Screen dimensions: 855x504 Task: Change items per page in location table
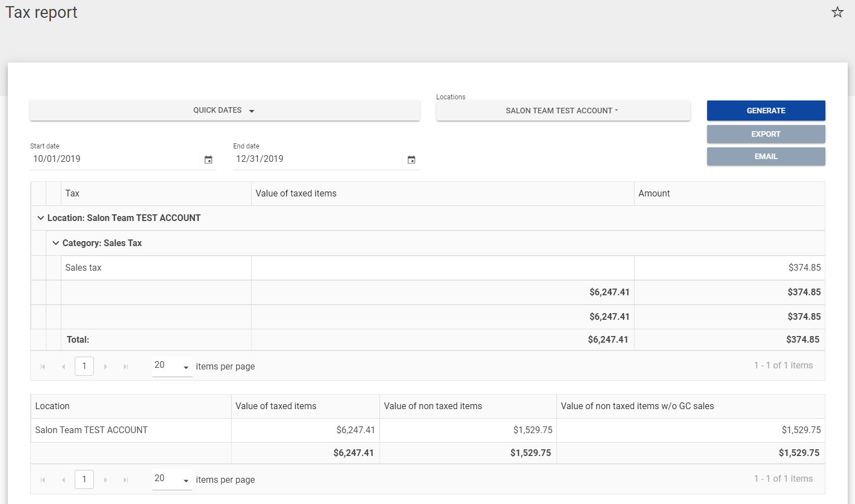172,479
